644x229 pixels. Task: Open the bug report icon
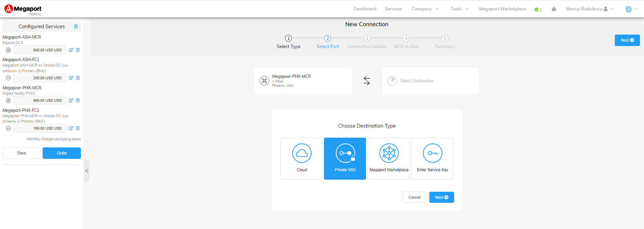[x=554, y=9]
